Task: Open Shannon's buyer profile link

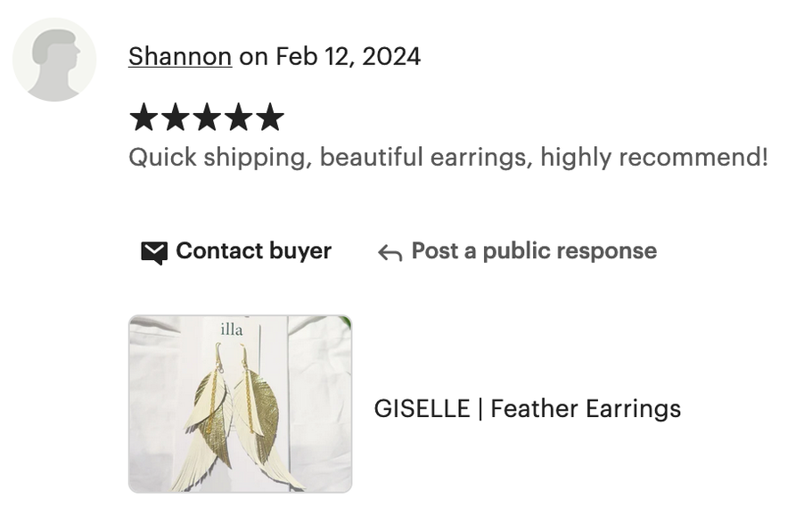Action: pyautogui.click(x=180, y=56)
